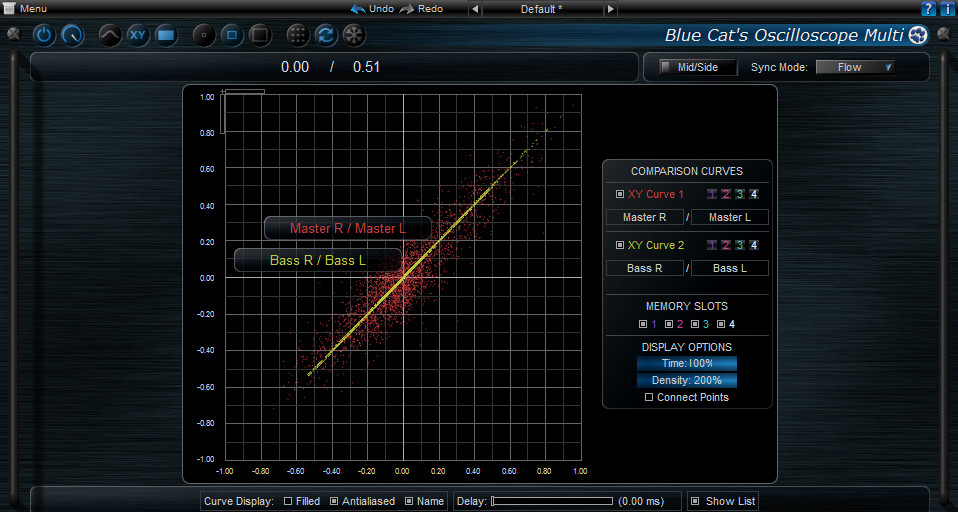Open the Default preset name selector
The height and width of the screenshot is (512, 958).
(x=542, y=9)
